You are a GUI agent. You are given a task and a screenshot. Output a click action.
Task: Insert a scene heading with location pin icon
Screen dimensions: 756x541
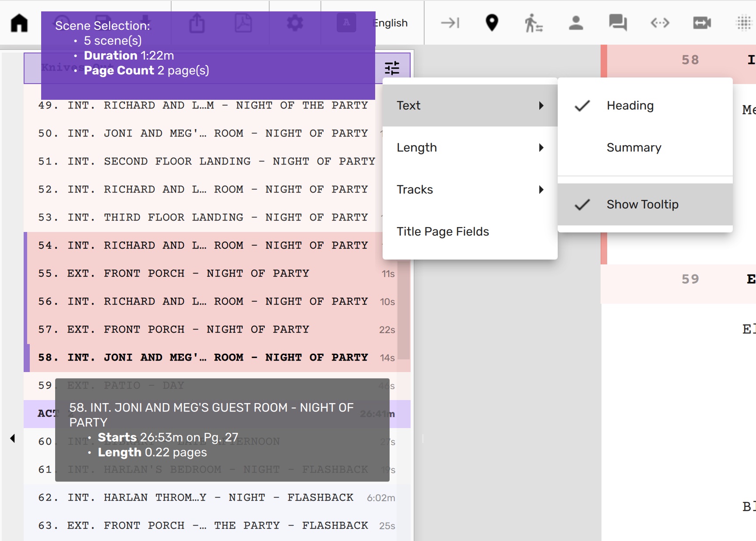pyautogui.click(x=492, y=23)
